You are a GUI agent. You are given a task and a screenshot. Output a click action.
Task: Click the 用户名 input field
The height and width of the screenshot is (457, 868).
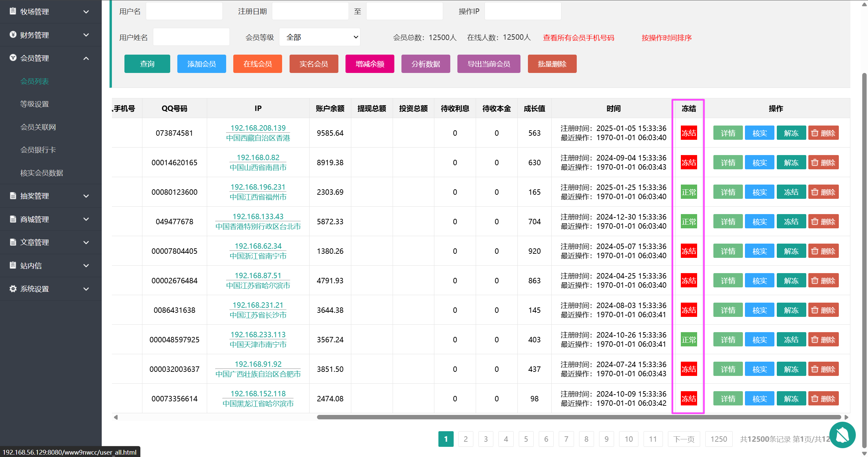[184, 11]
